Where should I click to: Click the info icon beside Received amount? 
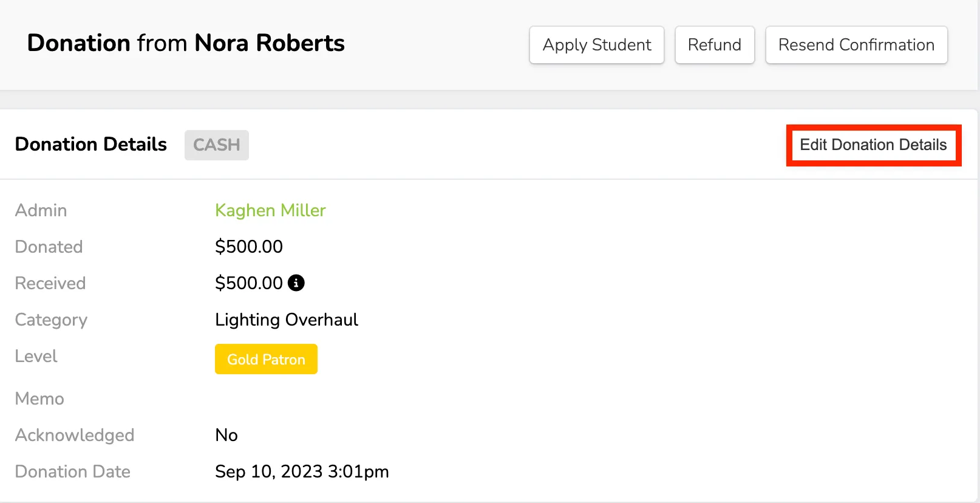(296, 283)
